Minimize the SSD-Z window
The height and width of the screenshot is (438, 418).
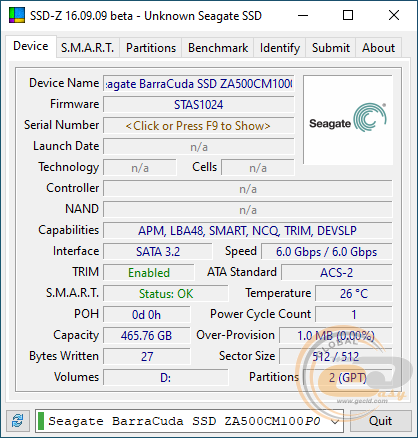point(303,15)
